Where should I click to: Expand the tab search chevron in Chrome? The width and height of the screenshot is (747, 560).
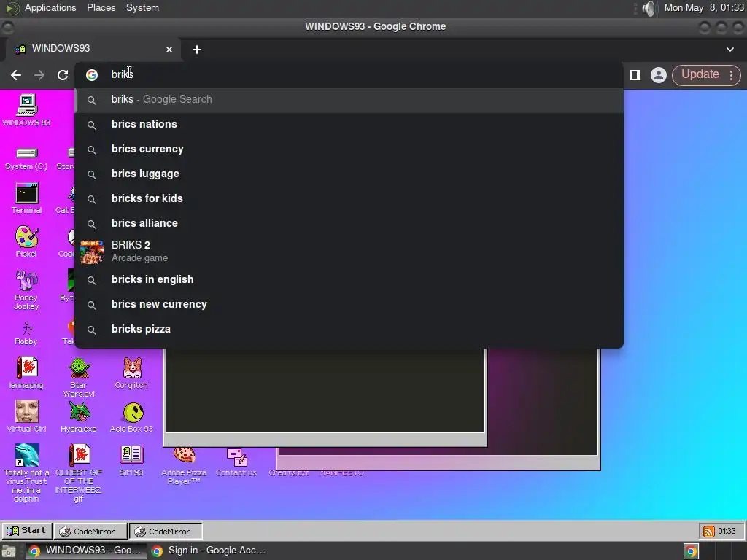point(729,50)
